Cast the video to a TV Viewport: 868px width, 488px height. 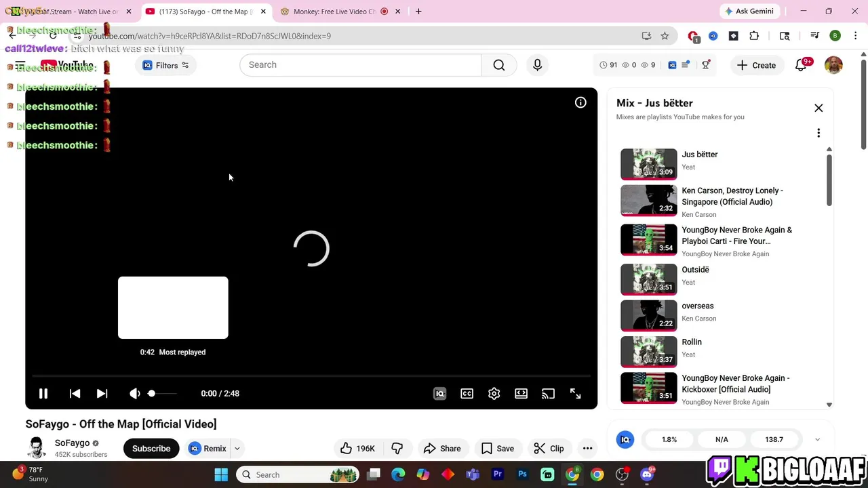tap(548, 393)
